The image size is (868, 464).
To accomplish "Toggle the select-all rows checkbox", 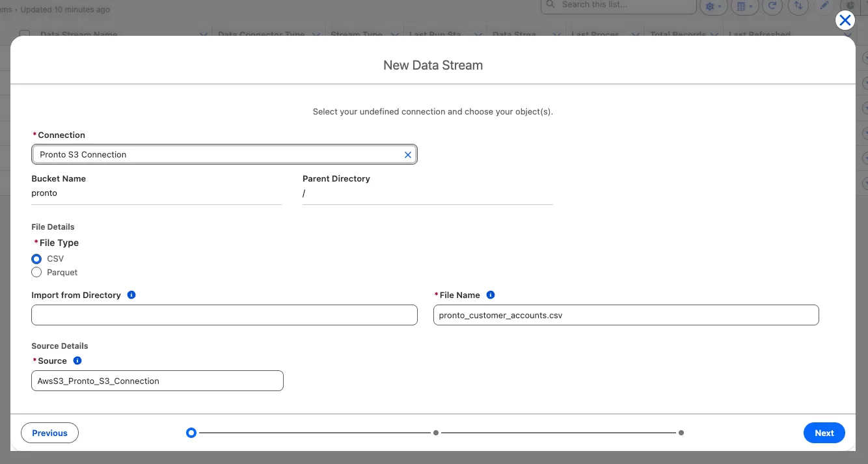I will 25,34.
